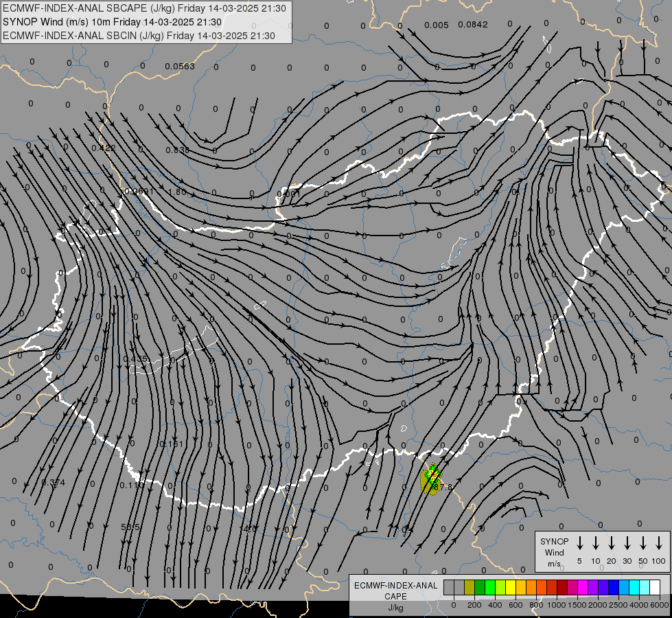This screenshot has width=672, height=618.
Task: Click the 6000 tick label on CAPE scale
Action: coord(660,605)
